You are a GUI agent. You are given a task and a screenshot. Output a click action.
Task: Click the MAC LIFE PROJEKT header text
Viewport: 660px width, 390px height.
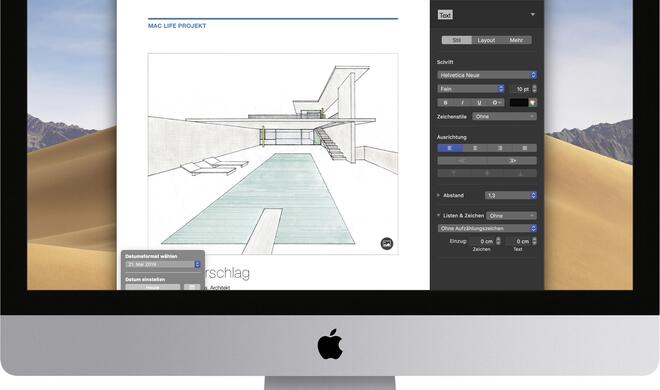click(x=177, y=26)
